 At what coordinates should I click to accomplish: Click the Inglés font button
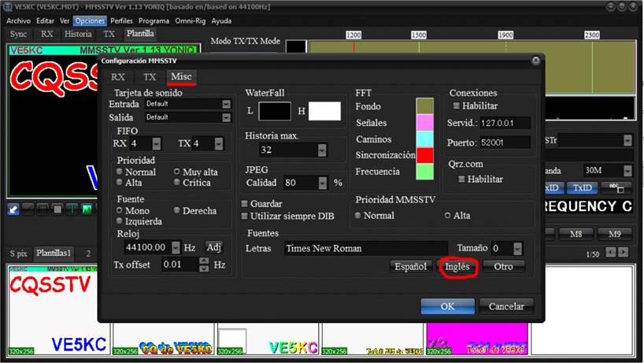point(457,266)
